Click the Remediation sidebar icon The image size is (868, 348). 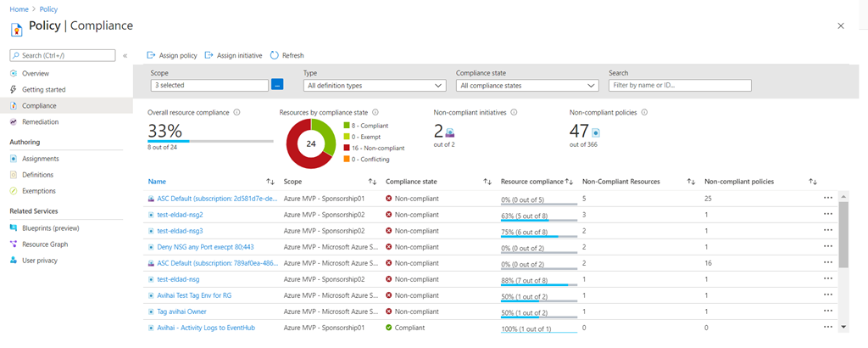tap(14, 121)
